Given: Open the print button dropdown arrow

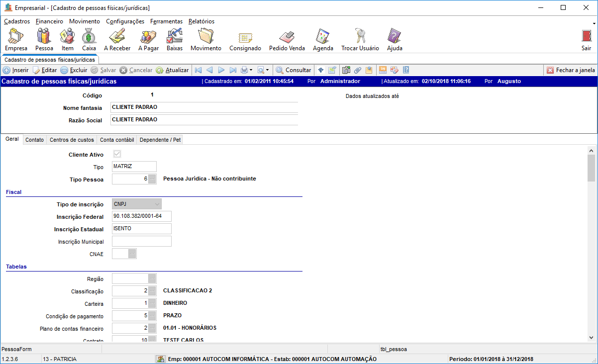Looking at the screenshot, I should tap(251, 70).
